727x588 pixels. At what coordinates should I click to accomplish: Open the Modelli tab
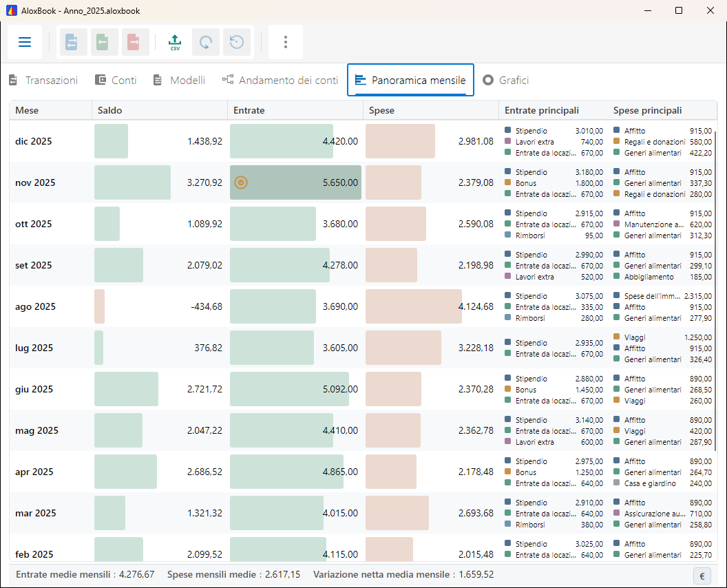tap(179, 81)
